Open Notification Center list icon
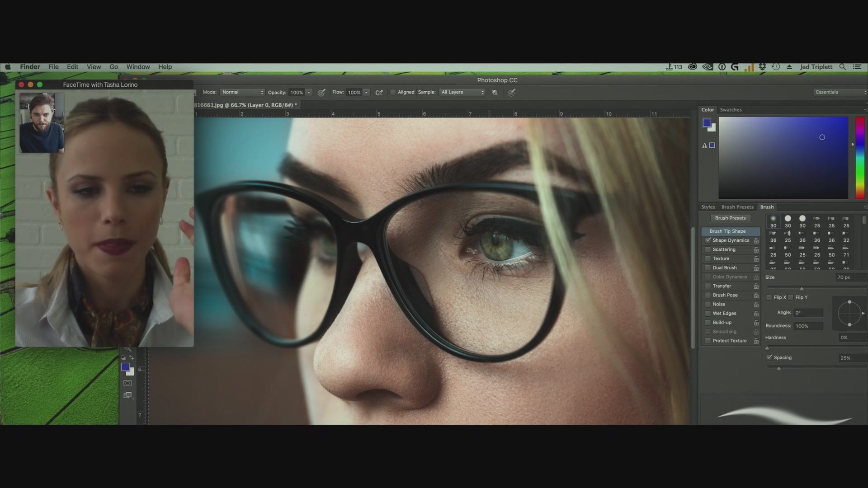Image resolution: width=868 pixels, height=488 pixels. [857, 67]
